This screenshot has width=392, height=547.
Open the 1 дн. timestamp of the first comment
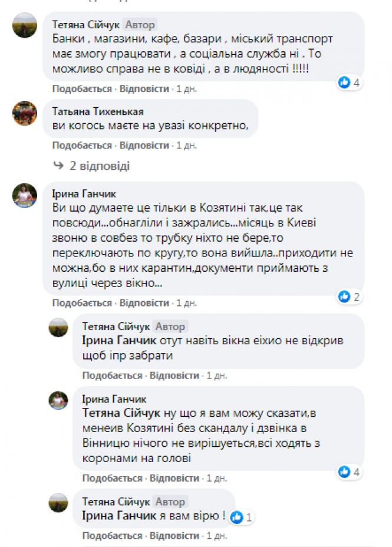tap(186, 88)
